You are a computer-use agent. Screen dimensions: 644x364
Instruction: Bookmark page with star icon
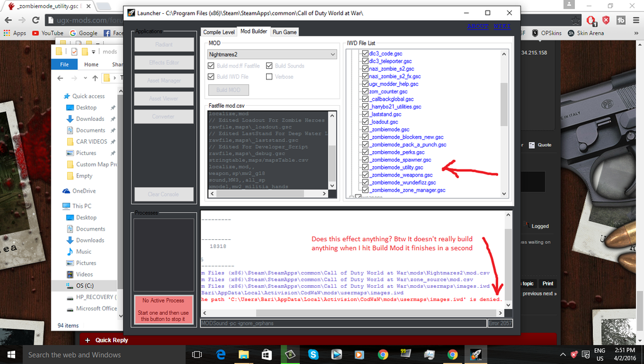tap(575, 20)
